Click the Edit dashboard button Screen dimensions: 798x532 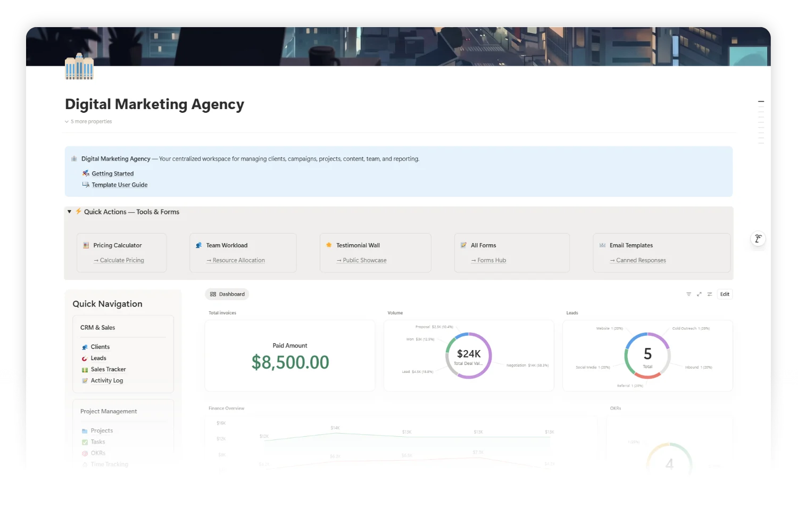(725, 294)
